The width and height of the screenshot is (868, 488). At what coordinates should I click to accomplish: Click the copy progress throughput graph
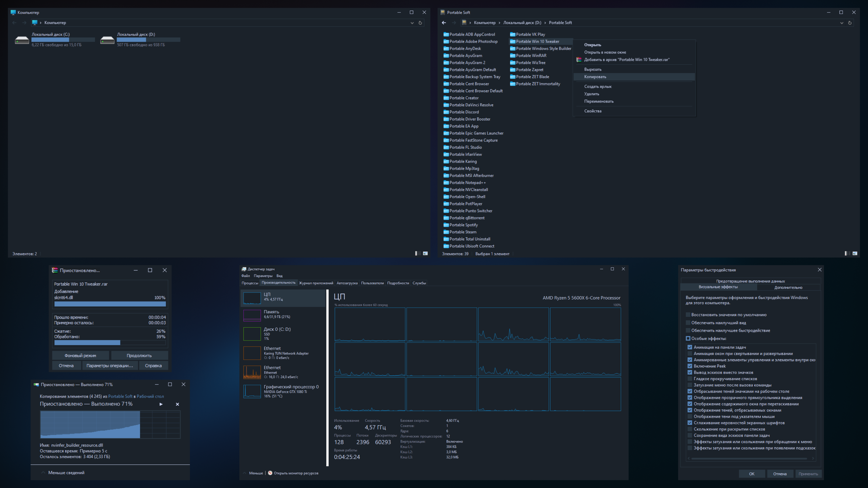click(x=110, y=424)
